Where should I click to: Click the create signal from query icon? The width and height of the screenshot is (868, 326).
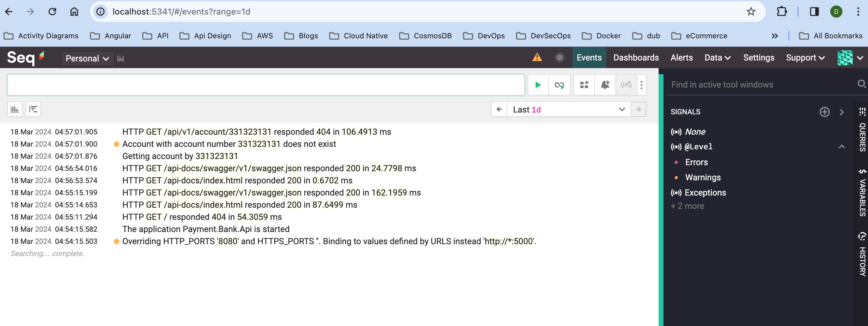pyautogui.click(x=626, y=85)
